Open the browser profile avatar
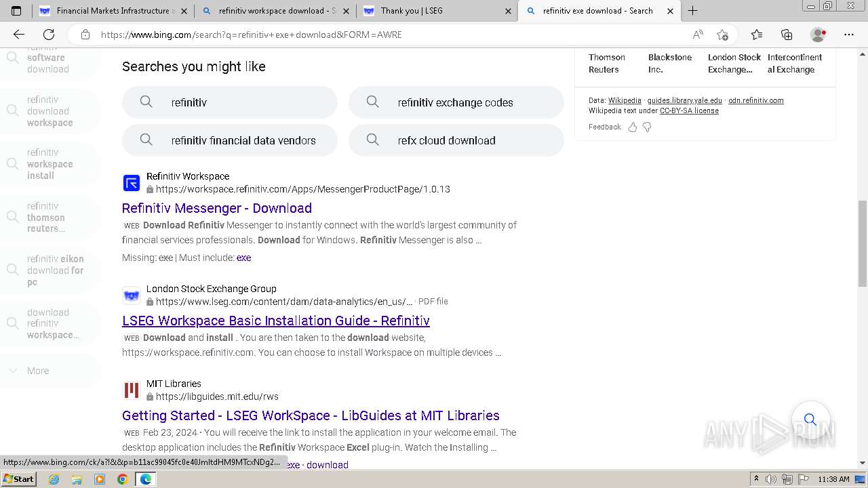This screenshot has width=868, height=488. coord(818,35)
